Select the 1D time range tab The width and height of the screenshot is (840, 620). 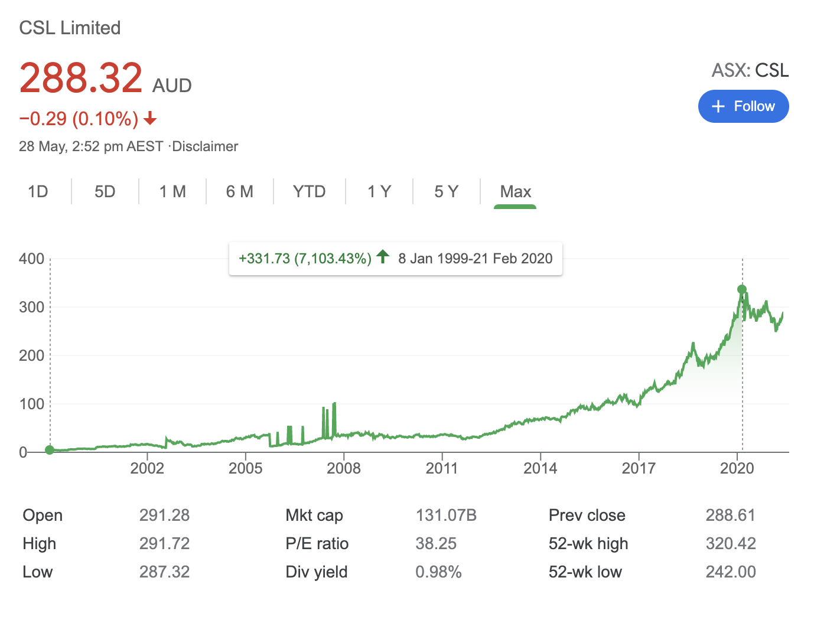[x=38, y=192]
